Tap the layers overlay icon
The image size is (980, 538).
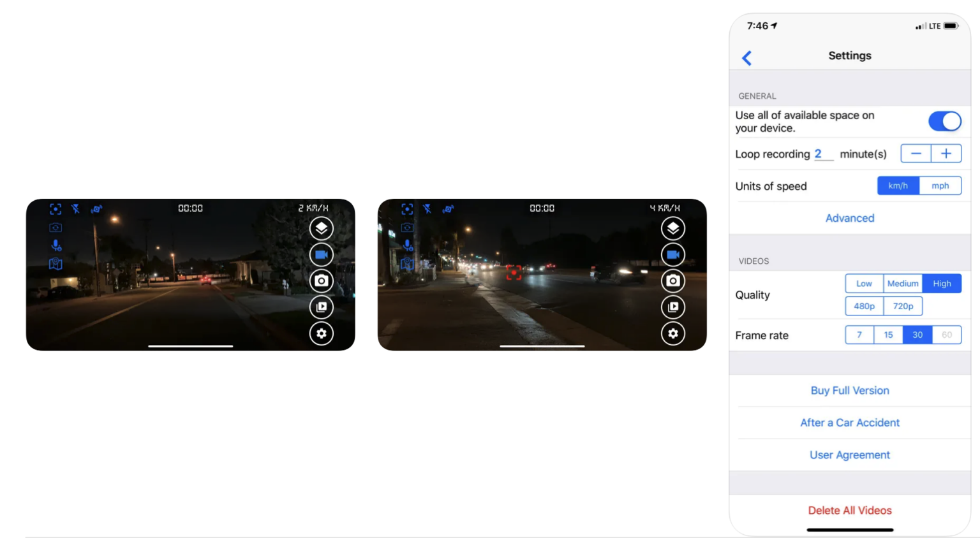click(x=321, y=228)
